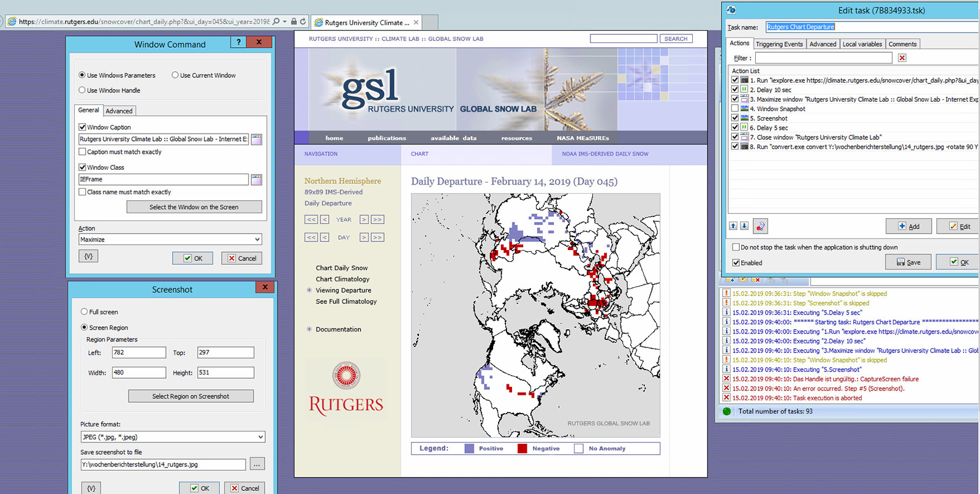Go to previous day with DAY '<' arrow
Image resolution: width=980 pixels, height=494 pixels.
pos(325,237)
